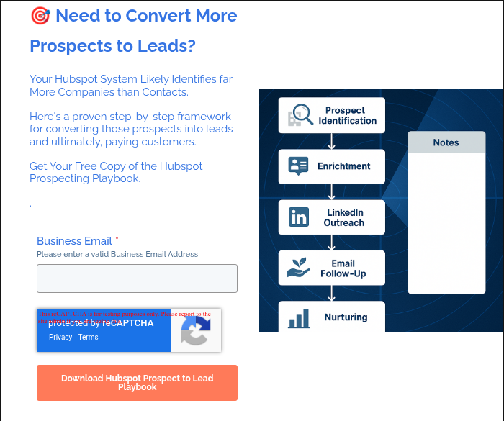Click the 'Need to Convert More' heading

coord(146,16)
